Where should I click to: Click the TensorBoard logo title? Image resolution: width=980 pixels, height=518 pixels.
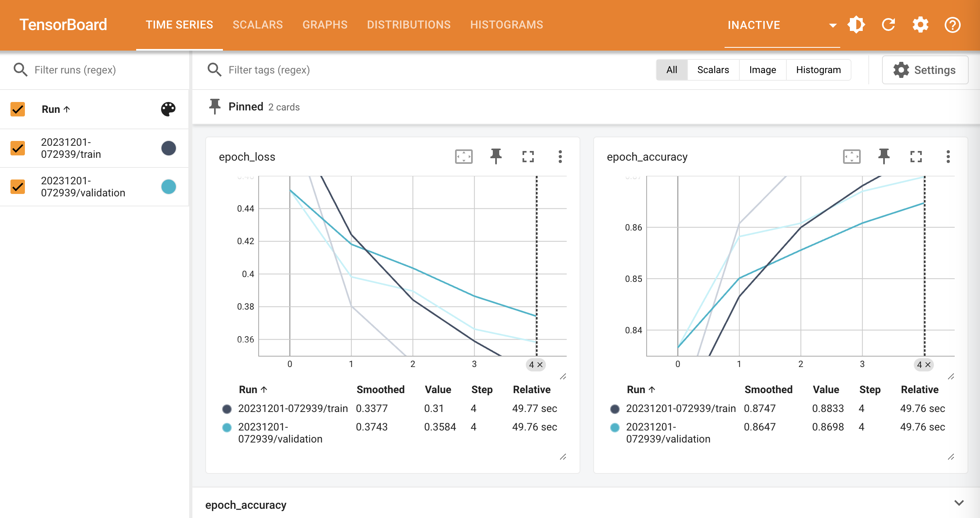point(63,25)
